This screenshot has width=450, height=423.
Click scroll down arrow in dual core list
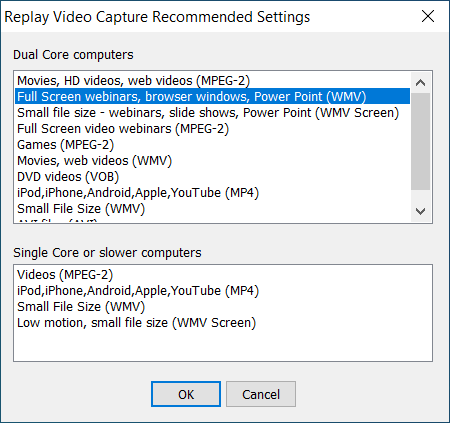(420, 211)
